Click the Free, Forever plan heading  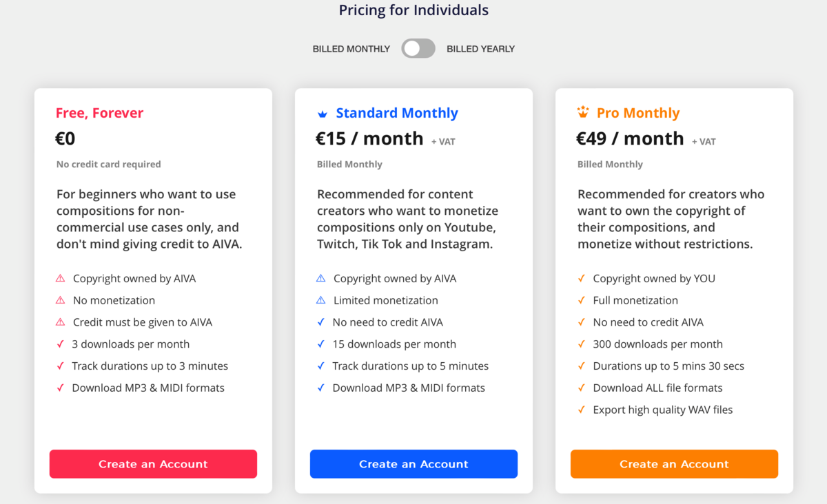tap(99, 113)
